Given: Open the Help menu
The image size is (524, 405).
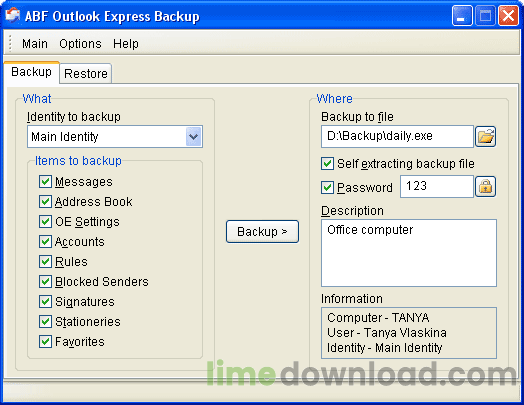Looking at the screenshot, I should coord(126,44).
